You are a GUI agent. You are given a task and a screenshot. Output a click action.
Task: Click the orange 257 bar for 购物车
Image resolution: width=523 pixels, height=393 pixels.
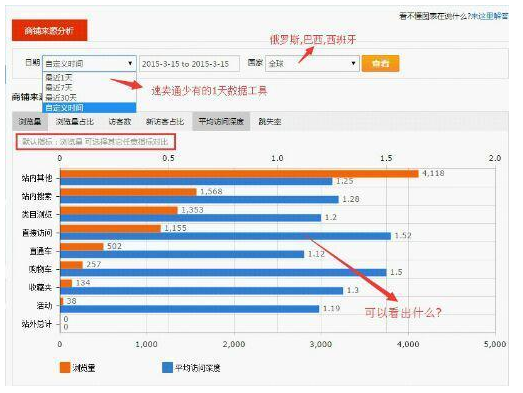click(71, 265)
